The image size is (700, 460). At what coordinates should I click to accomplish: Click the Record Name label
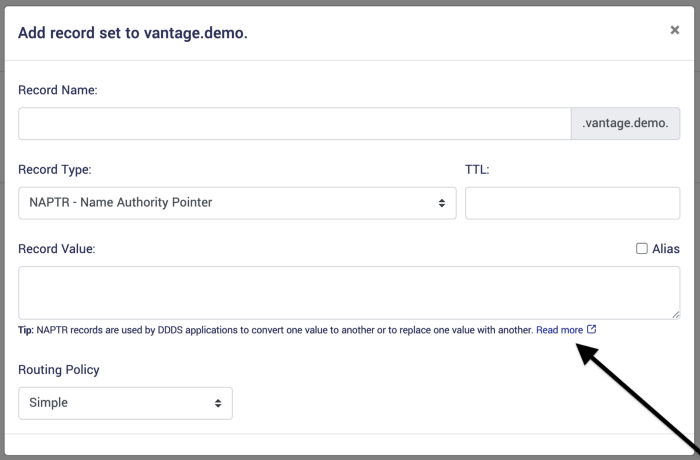point(58,90)
